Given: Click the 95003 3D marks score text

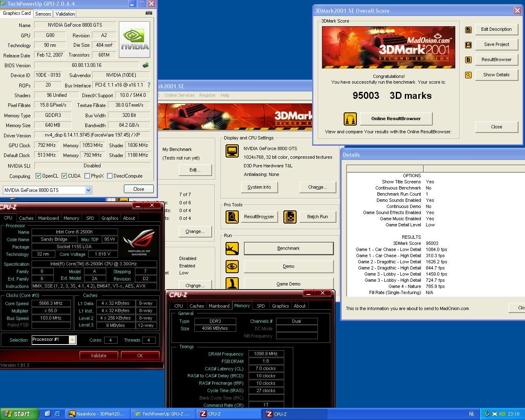Looking at the screenshot, I should point(392,96).
